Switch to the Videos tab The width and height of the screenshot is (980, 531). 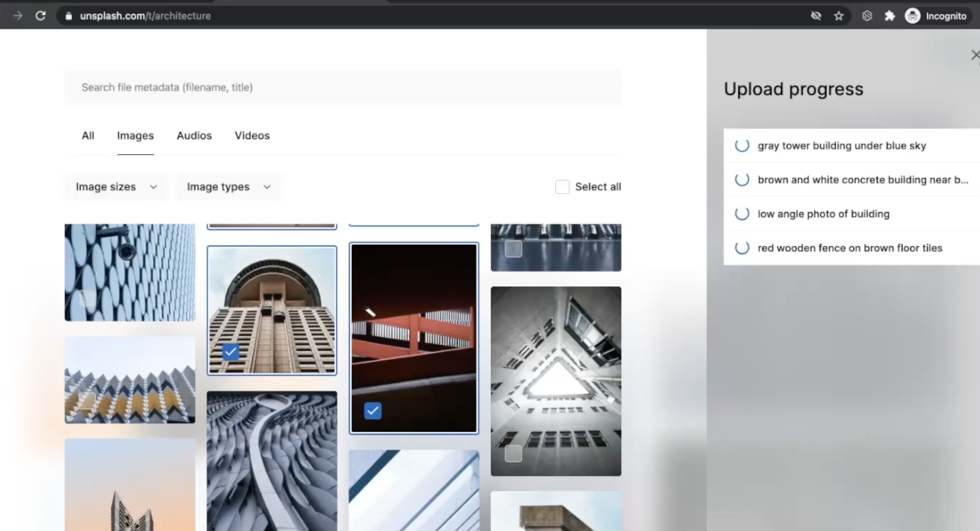click(x=252, y=136)
